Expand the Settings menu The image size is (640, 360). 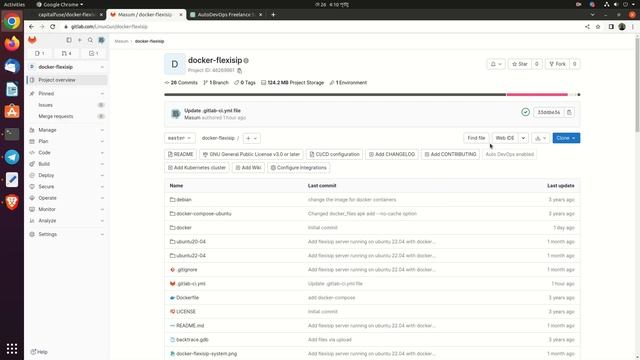[x=67, y=234]
